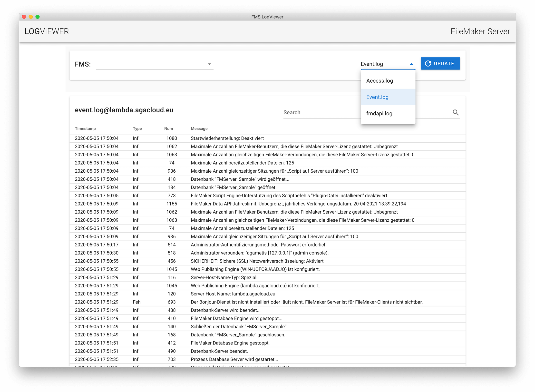Click the 'Feh' type cell

tap(136, 302)
